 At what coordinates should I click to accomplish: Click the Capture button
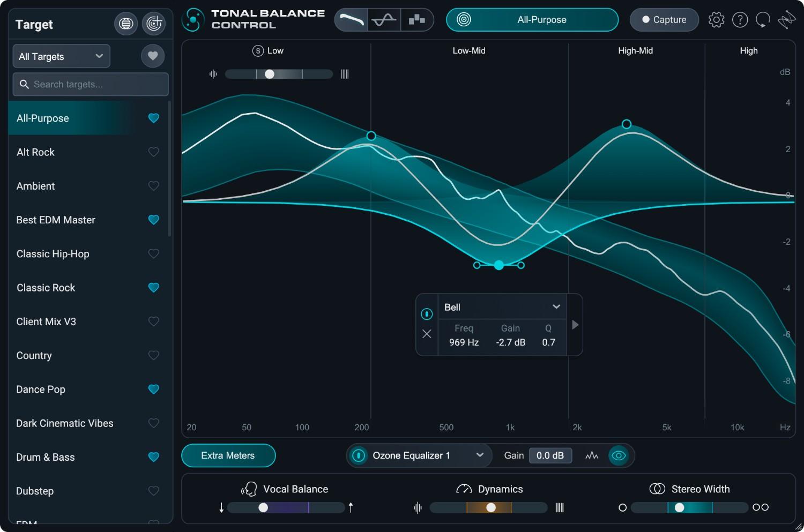[x=664, y=19]
